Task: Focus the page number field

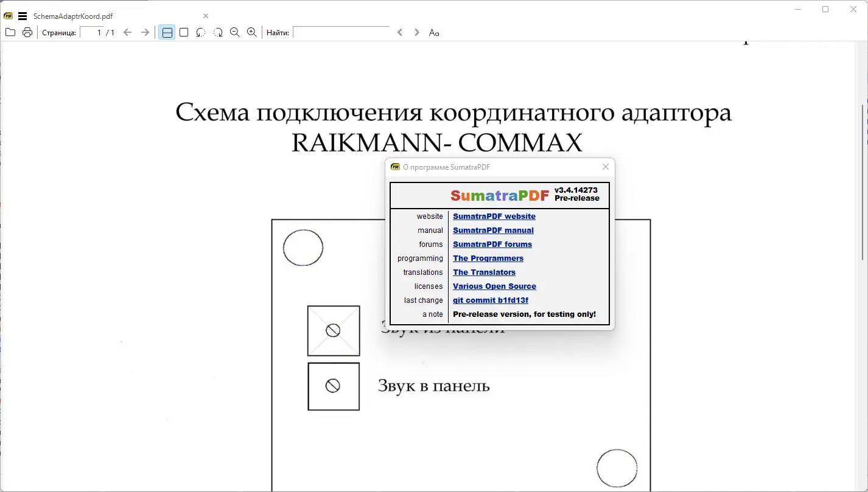Action: point(92,32)
